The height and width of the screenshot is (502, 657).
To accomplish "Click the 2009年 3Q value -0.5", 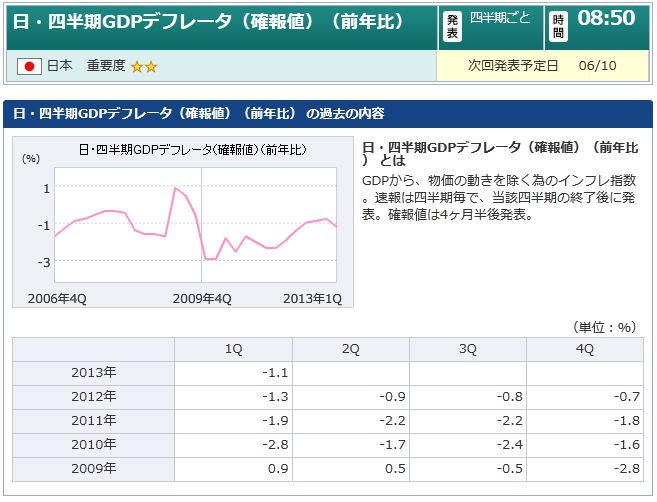I will click(x=510, y=468).
